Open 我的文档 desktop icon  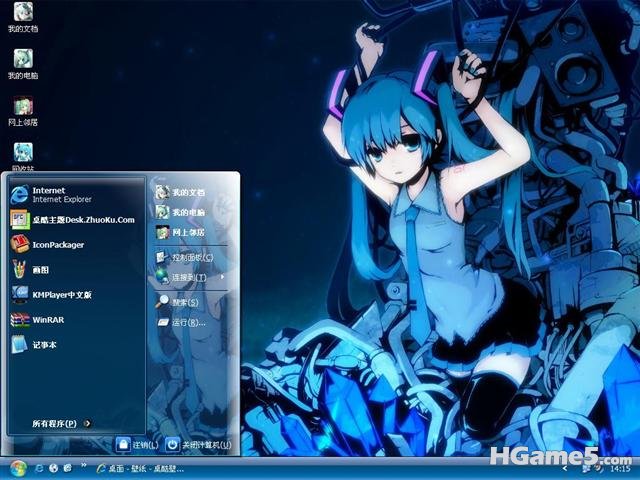[23, 17]
